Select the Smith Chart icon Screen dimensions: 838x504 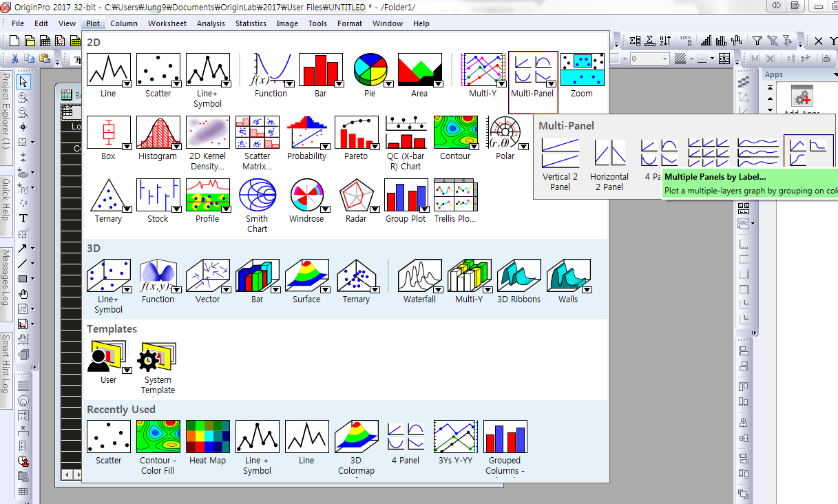click(257, 195)
